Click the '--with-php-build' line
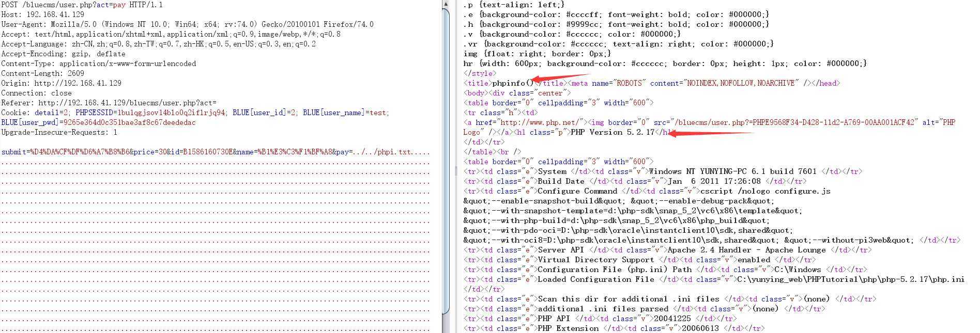The width and height of the screenshot is (980, 333). pos(616,220)
